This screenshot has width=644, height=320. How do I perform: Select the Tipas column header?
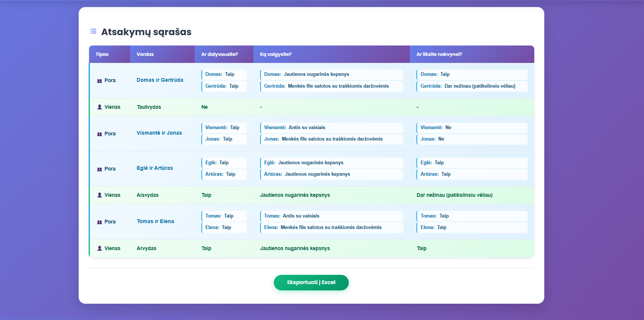coord(102,54)
